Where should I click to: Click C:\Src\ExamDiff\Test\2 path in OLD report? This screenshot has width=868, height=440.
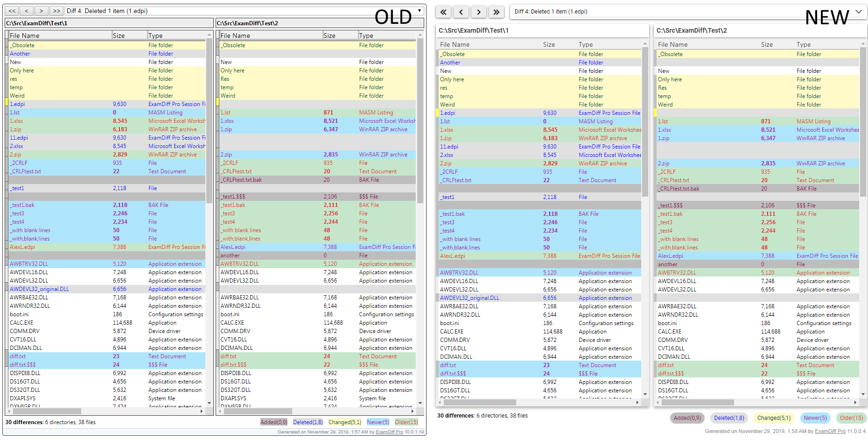[x=247, y=23]
